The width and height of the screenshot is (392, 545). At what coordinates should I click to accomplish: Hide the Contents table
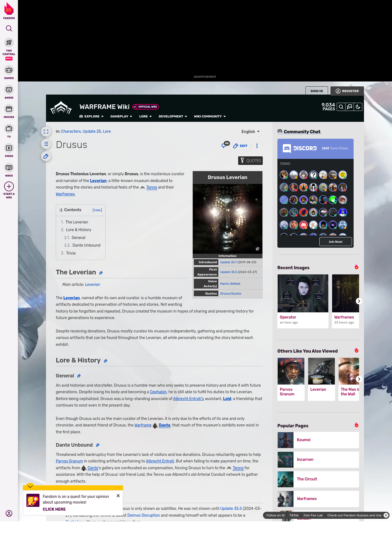pos(97,210)
